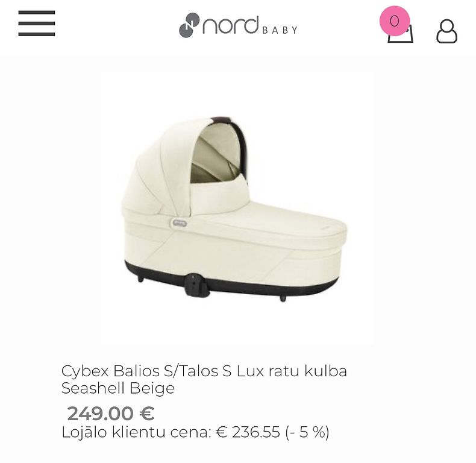This screenshot has height=463, width=476.
Task: Click the Seashell Beige color name text
Action: (118, 388)
